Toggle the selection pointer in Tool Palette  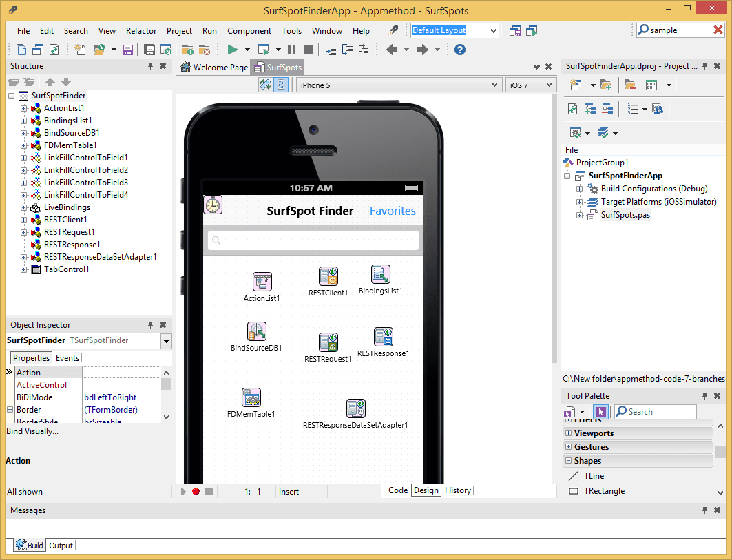point(601,411)
